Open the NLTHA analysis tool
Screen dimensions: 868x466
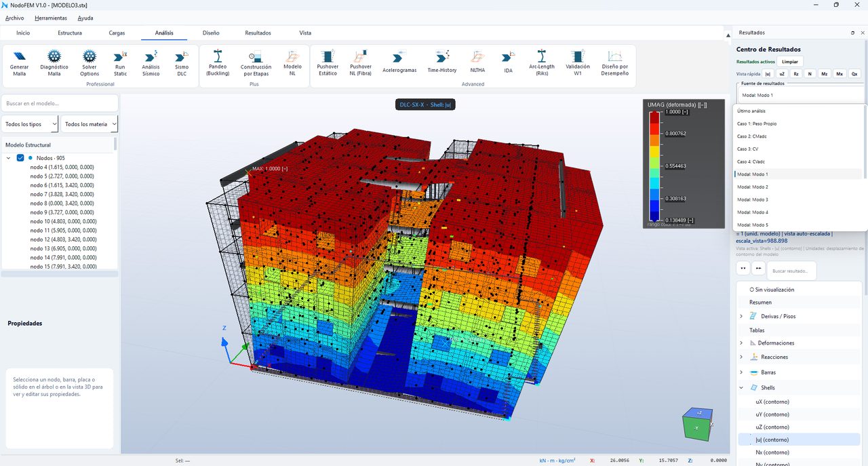coord(477,63)
